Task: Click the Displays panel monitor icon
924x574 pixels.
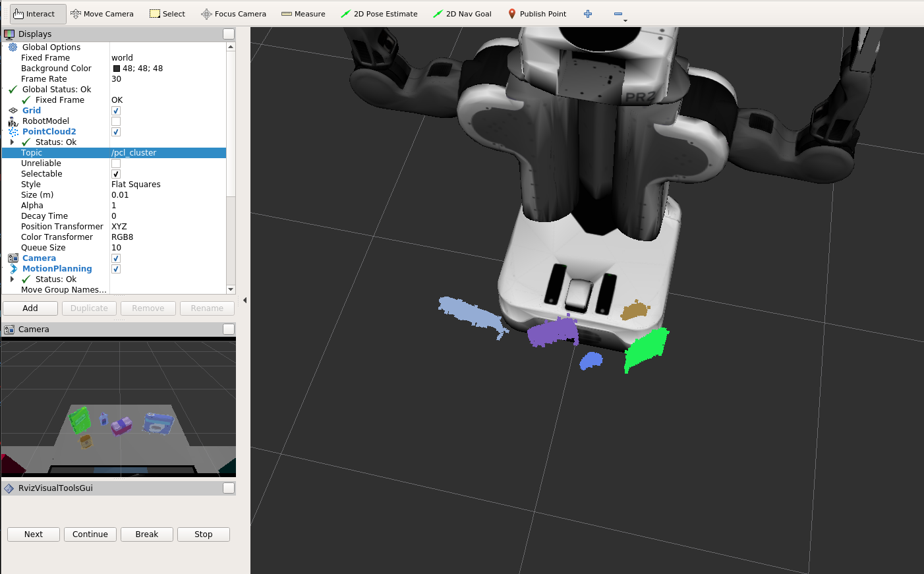Action: pyautogui.click(x=9, y=34)
